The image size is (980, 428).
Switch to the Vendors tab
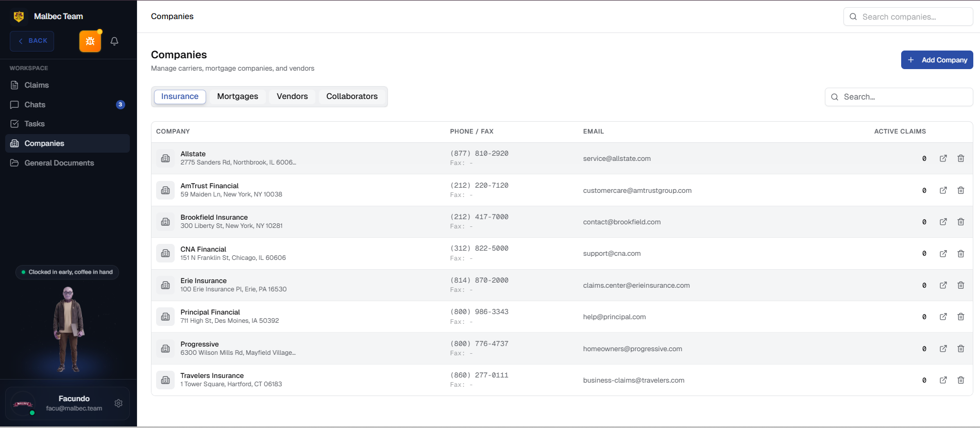292,96
